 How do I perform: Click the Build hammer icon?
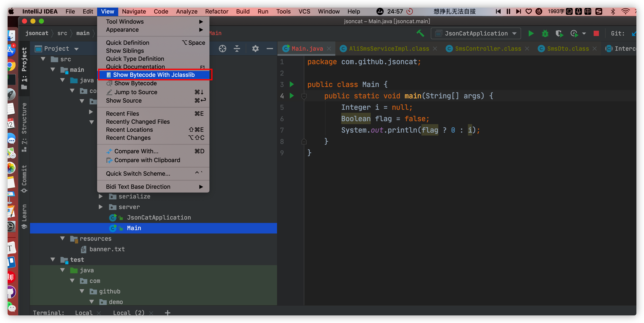pyautogui.click(x=420, y=33)
